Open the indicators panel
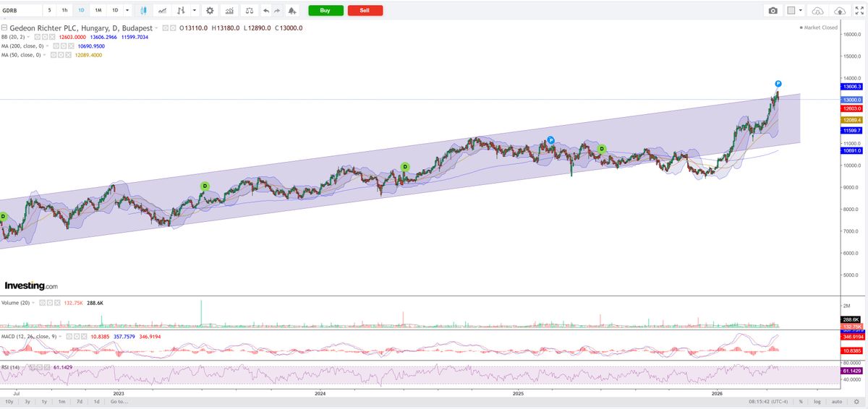868x409 pixels. tap(229, 11)
